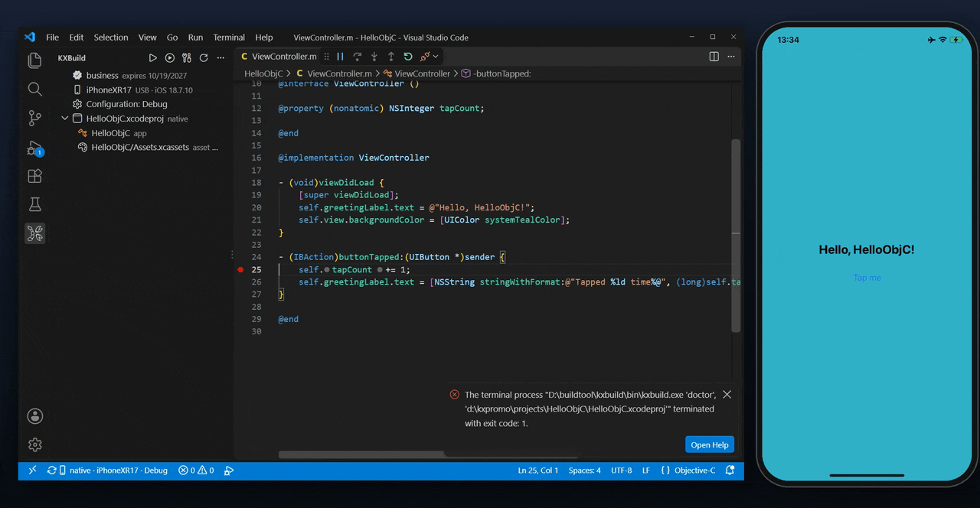Click the editor vertical scrollbar
Viewport: 980px width, 508px height.
pyautogui.click(x=736, y=236)
